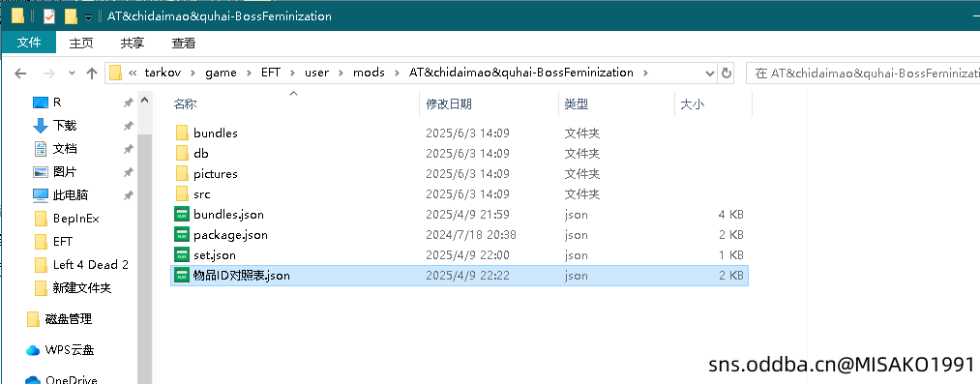
Task: Expand the chevron after mods breadcrumb
Action: (x=397, y=74)
